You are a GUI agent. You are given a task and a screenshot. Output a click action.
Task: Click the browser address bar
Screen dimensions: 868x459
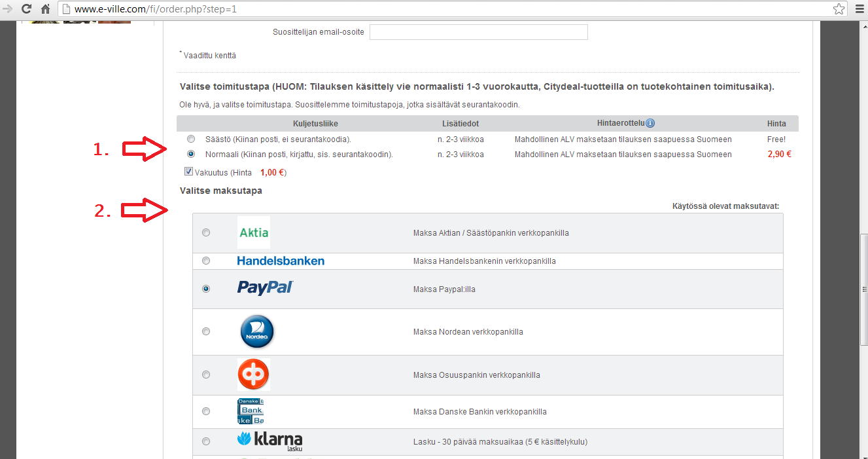(x=445, y=9)
